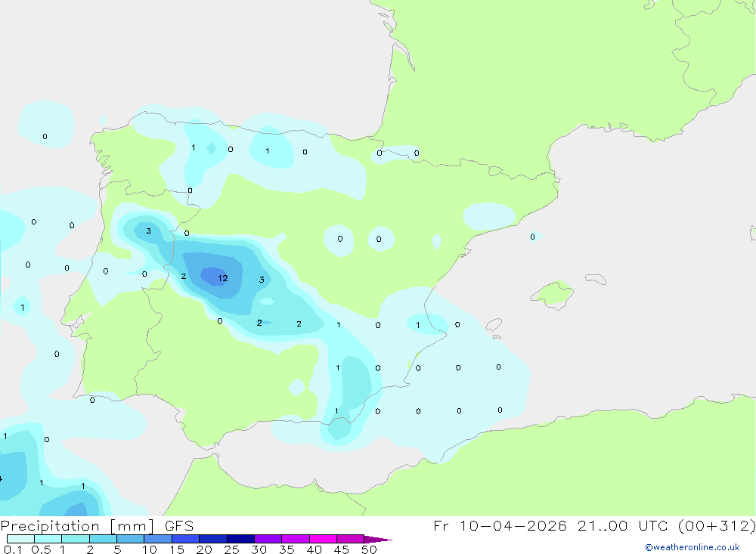
Task: Click the legend label '10'
Action: tap(150, 549)
